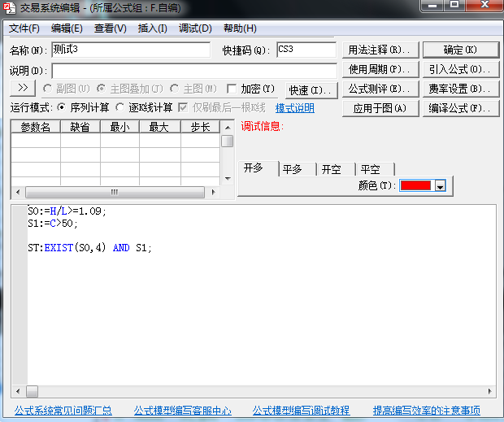Expand panel with the >> button
Viewport: 504px width, 422px height.
[23, 88]
